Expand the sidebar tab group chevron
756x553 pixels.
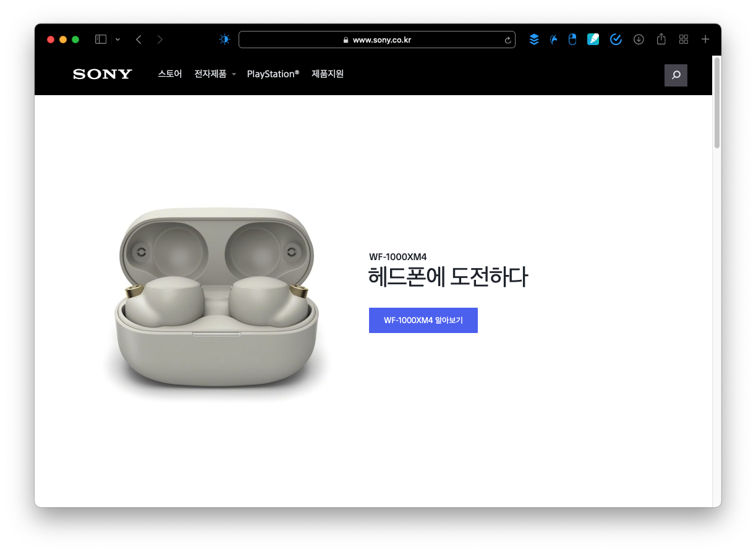tap(117, 40)
